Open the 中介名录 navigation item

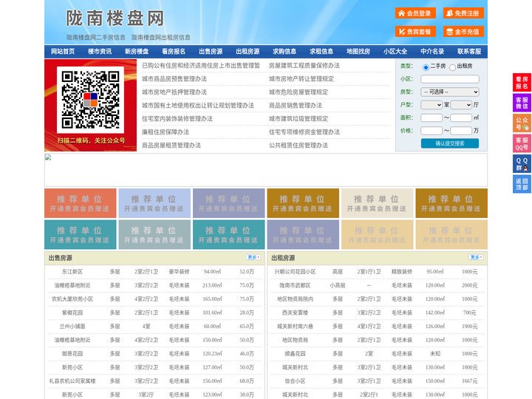tap(432, 52)
